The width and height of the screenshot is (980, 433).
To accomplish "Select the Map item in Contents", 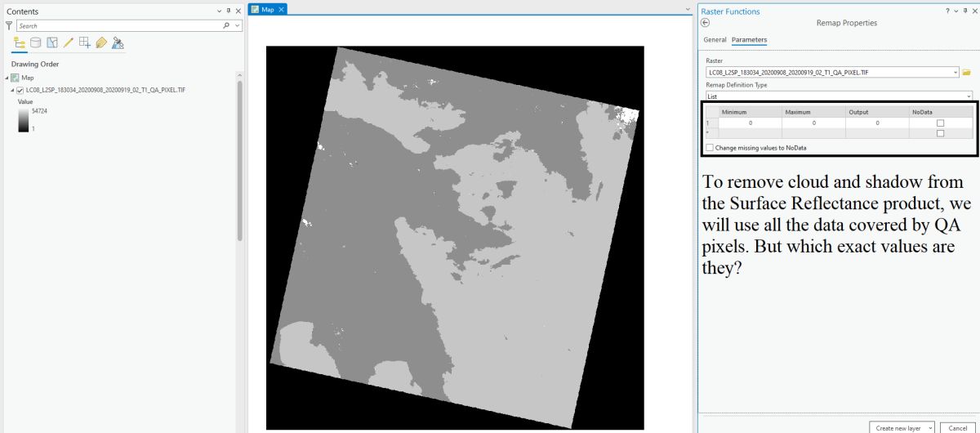I will click(x=28, y=78).
